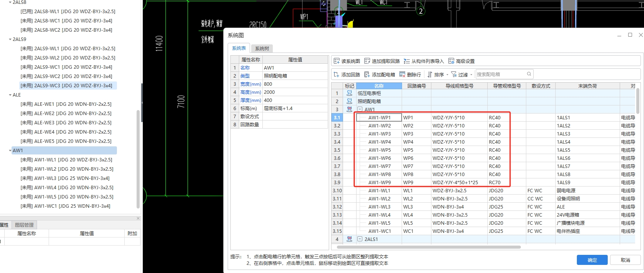Collapse the 2ALS9 node in left tree

10,39
